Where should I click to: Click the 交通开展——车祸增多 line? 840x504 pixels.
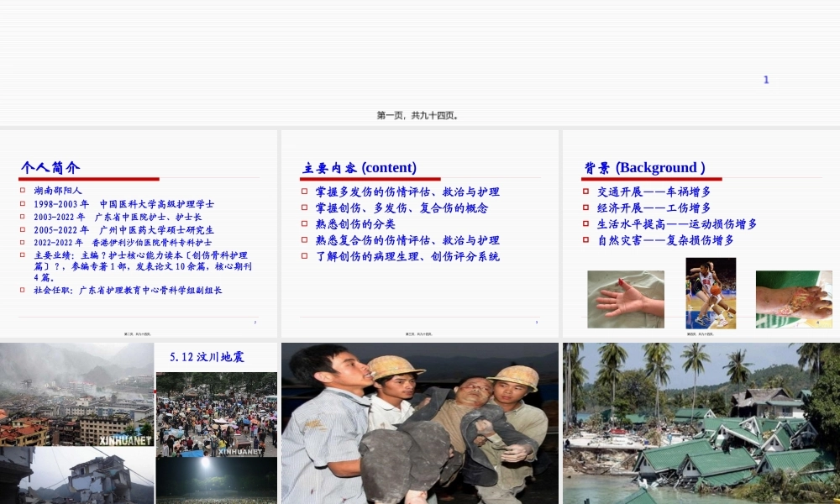pyautogui.click(x=656, y=190)
